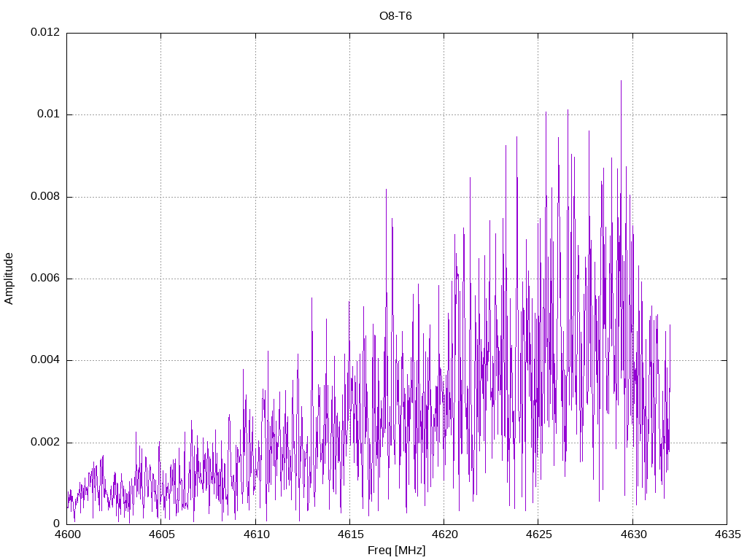Click the 0 y-axis tick label
The width and height of the screenshot is (747, 560).
tap(57, 524)
